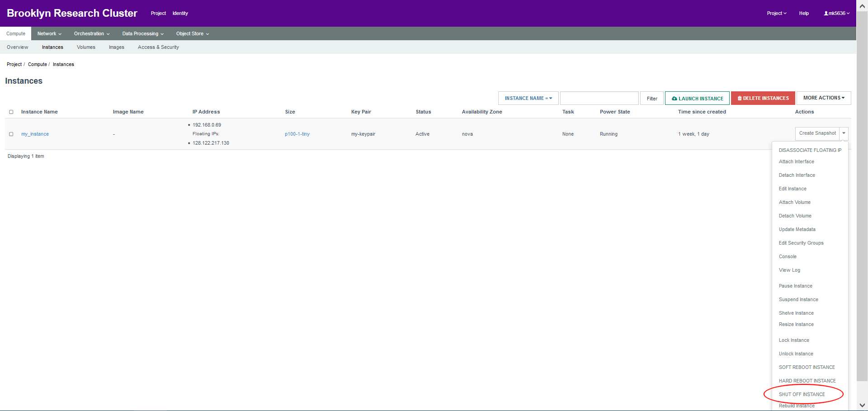Open the mk5636 user account menu

pos(836,13)
